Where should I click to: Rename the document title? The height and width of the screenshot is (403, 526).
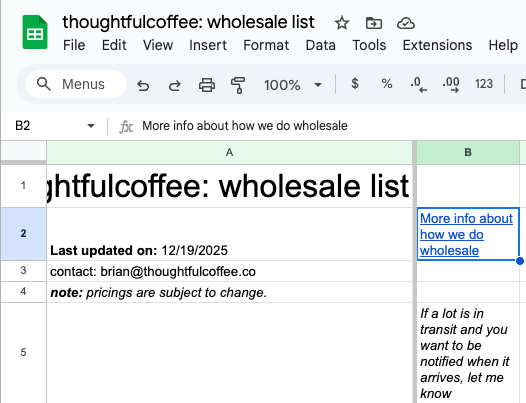[x=188, y=22]
